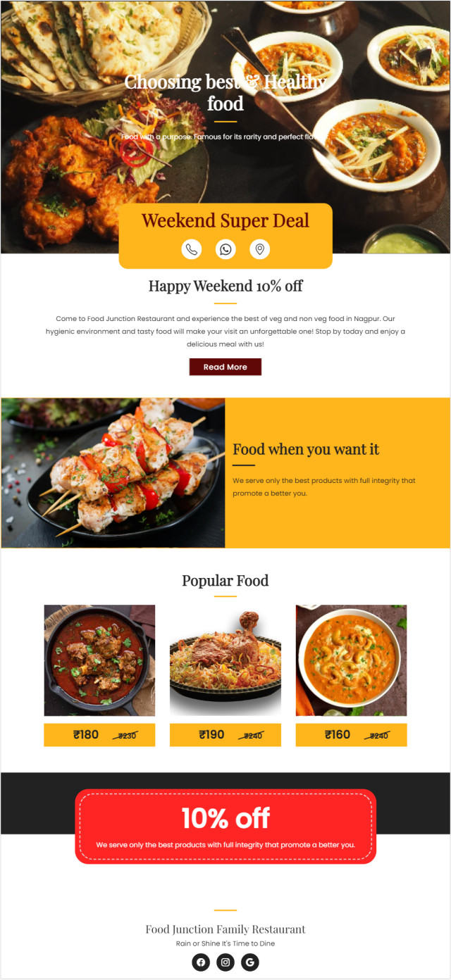Click the map location pin icon
Screen dimensions: 451x980
pos(260,249)
